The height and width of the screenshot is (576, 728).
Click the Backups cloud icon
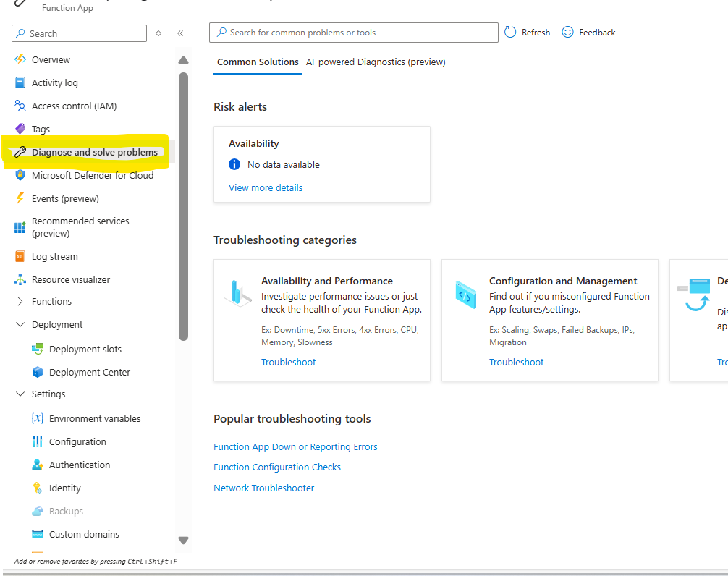[38, 511]
